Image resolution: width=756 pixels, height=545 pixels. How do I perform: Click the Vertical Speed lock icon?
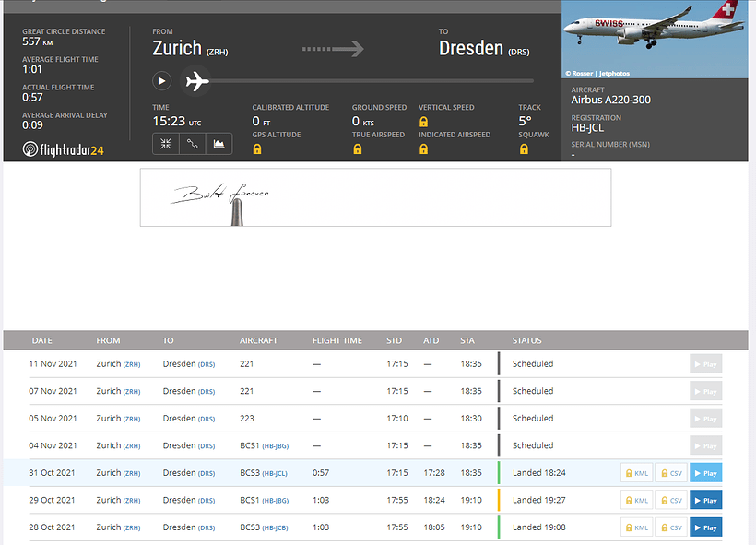(x=423, y=122)
